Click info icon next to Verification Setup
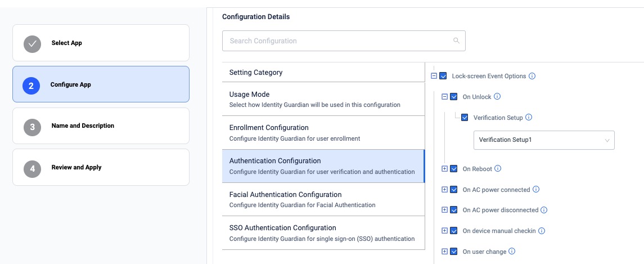The width and height of the screenshot is (644, 264). click(529, 118)
